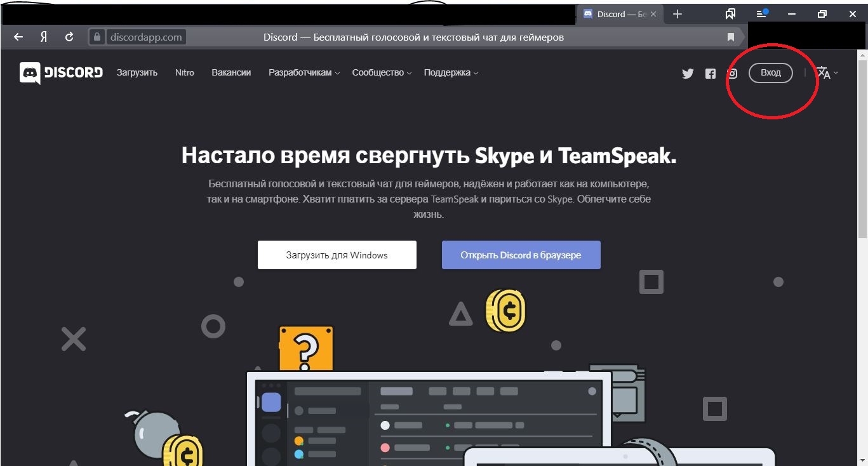
Task: Click the discordapp.com address field
Action: click(x=146, y=37)
